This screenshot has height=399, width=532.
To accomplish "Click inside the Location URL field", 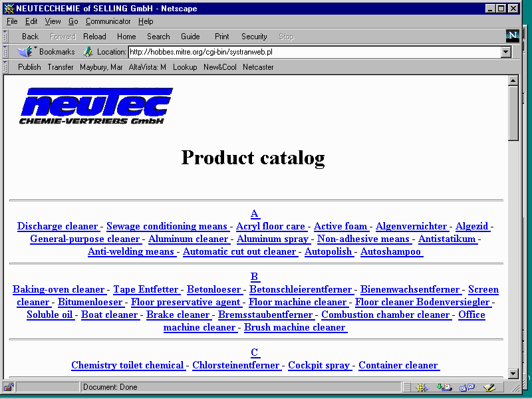I will (313, 52).
